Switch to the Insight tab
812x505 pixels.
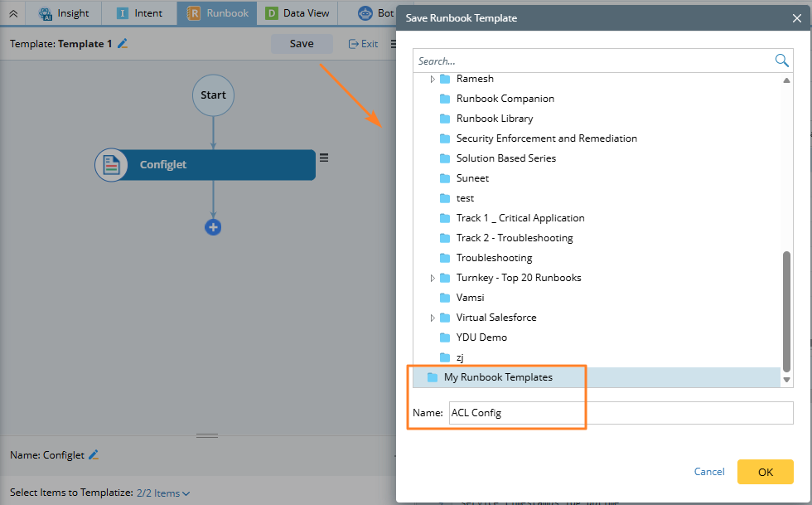(x=65, y=13)
